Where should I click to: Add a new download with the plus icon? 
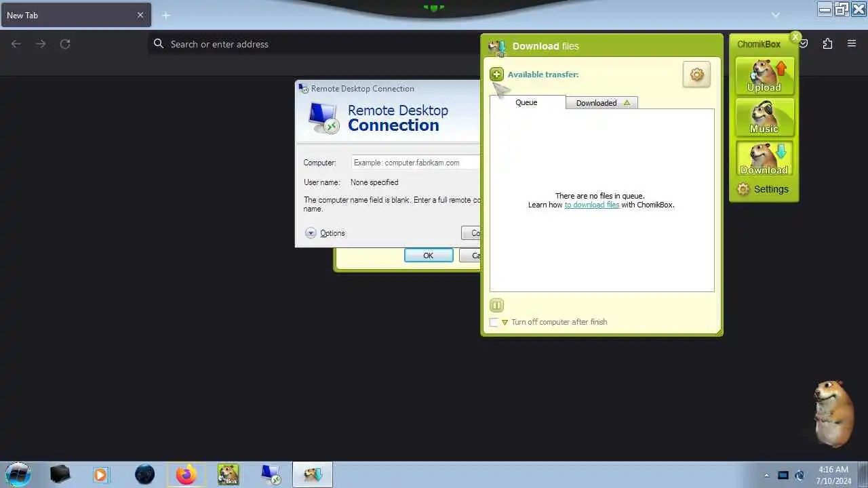tap(496, 75)
